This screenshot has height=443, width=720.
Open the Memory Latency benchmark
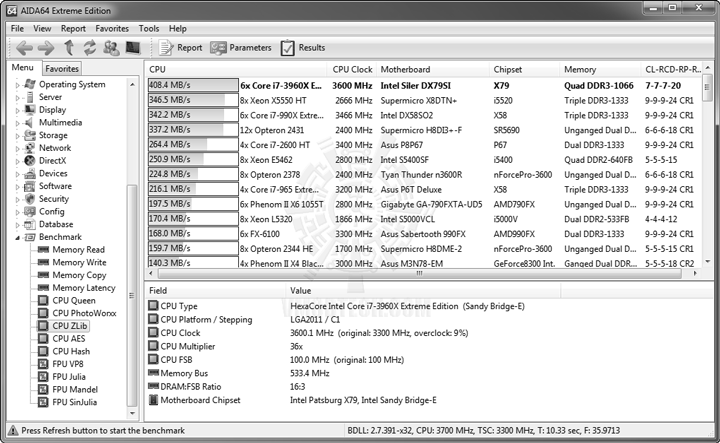click(84, 288)
